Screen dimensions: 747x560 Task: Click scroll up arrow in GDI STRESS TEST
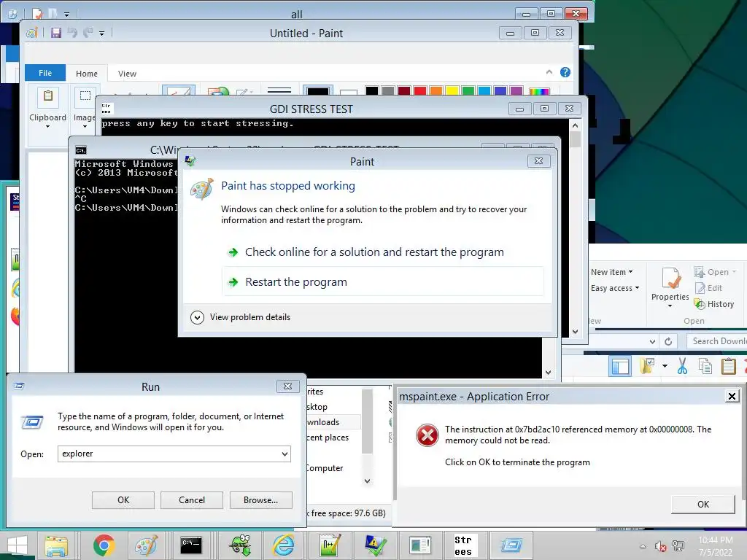click(x=575, y=125)
